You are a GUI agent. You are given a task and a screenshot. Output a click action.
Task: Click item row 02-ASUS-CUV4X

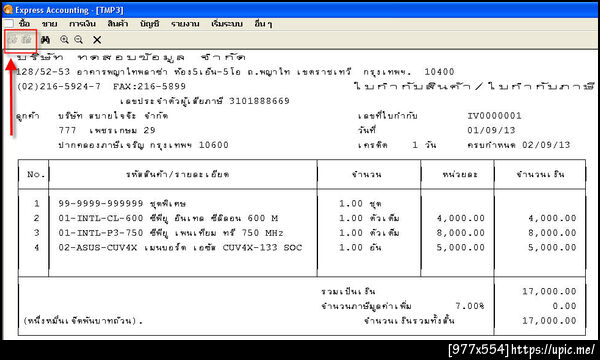pyautogui.click(x=180, y=248)
